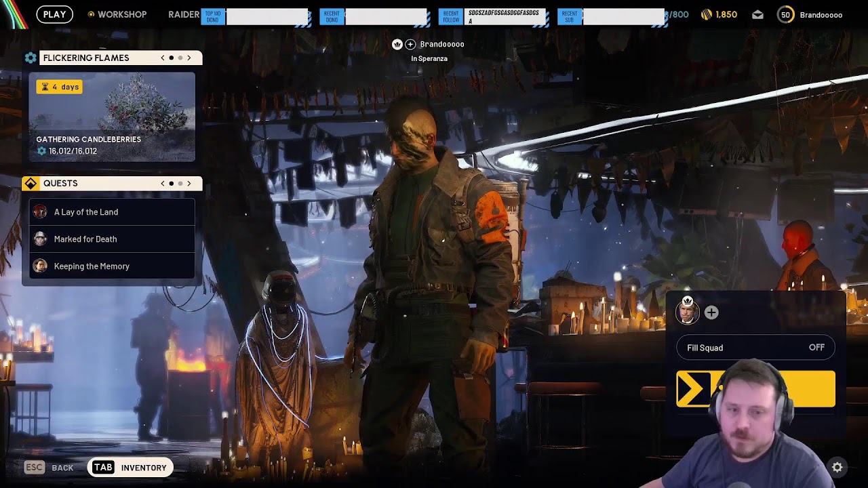Viewport: 868px width, 488px height.
Task: Click the In Speranza location text
Action: click(429, 59)
